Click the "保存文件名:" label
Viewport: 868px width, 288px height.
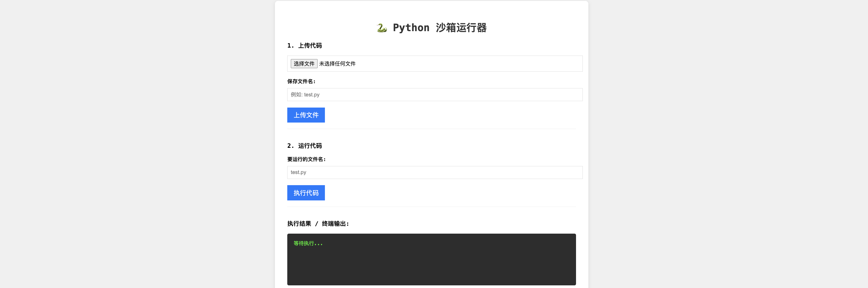(x=301, y=81)
